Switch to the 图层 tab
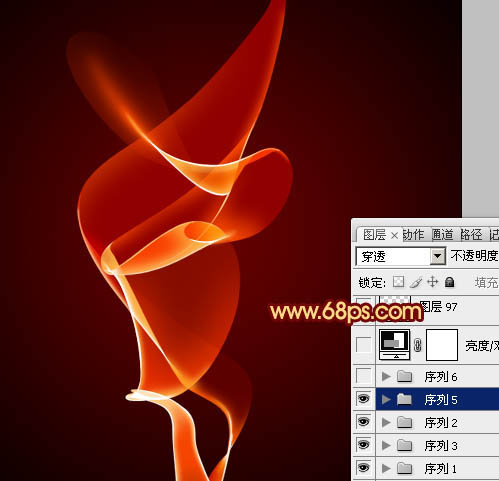 pyautogui.click(x=374, y=235)
